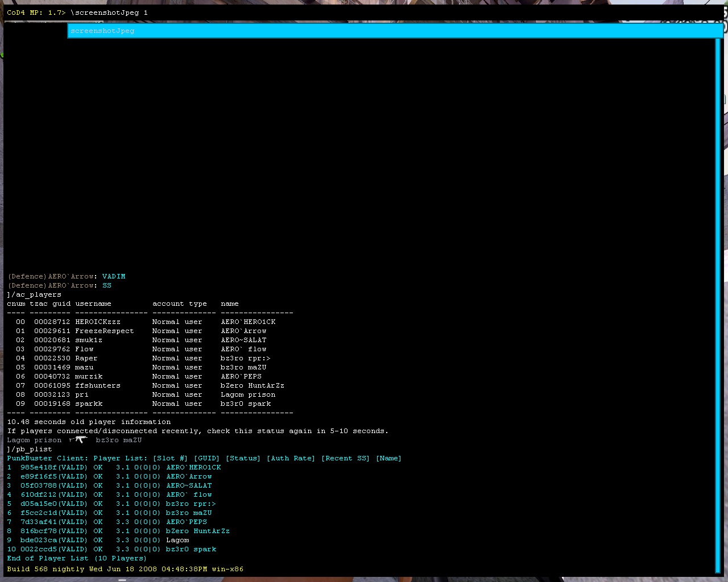Click the "tzac guid" column header

click(50, 304)
